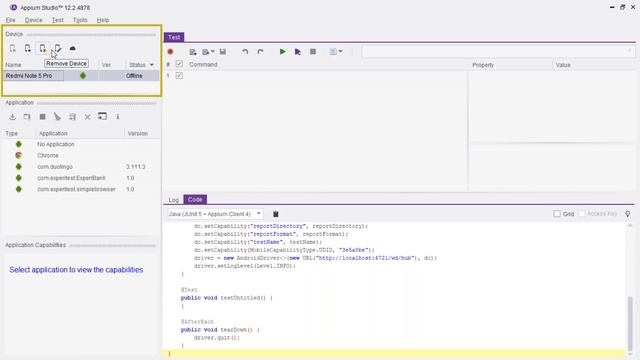This screenshot has width=640, height=360.
Task: Click the lightbulb pin icon near Access Key
Action: pos(628,214)
